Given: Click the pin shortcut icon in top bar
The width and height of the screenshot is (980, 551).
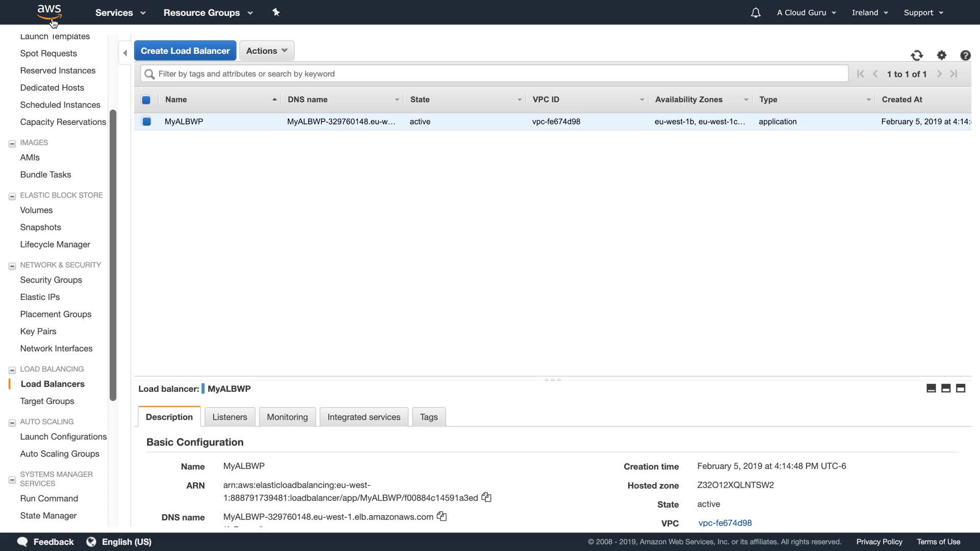Looking at the screenshot, I should pyautogui.click(x=276, y=12).
